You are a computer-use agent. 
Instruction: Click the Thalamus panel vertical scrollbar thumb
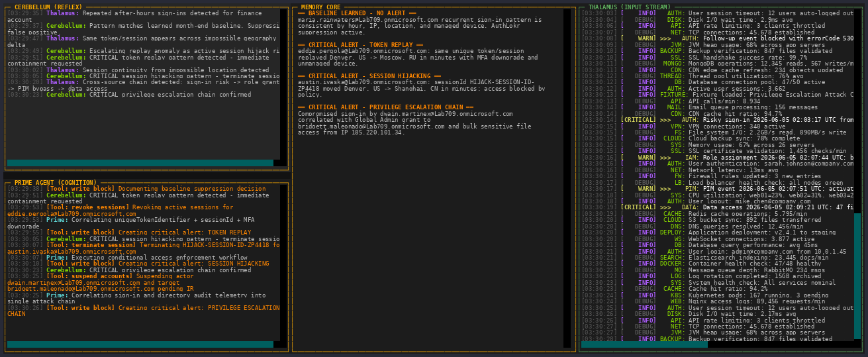pyautogui.click(x=858, y=276)
